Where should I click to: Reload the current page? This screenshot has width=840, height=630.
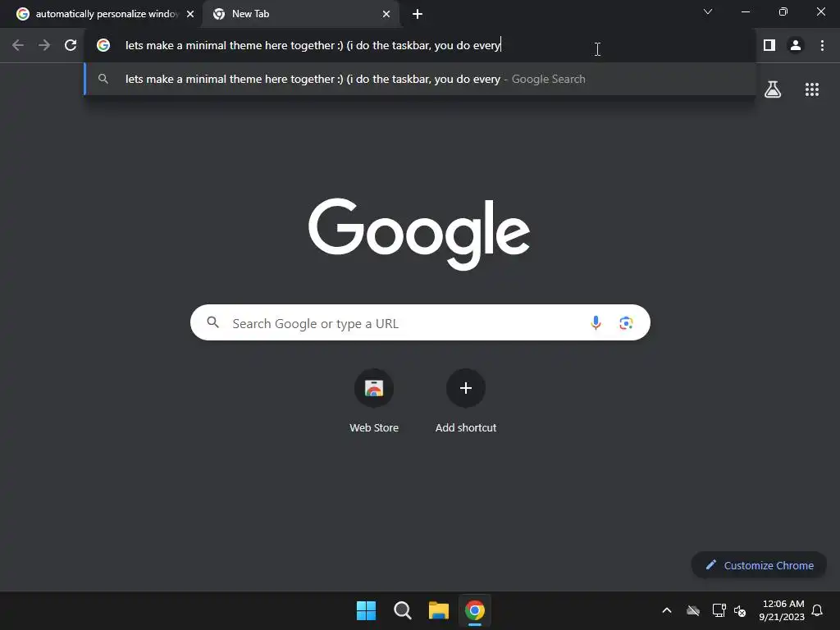71,46
